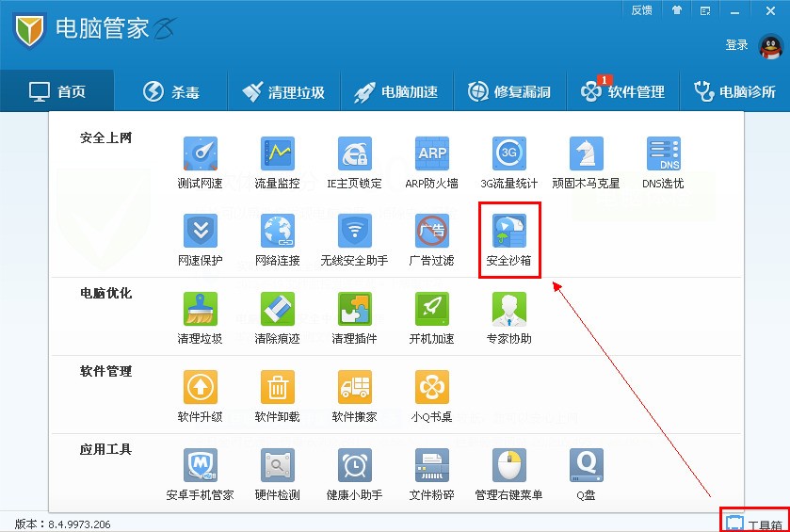Viewport: 790px width, 532px height.
Task: Switch to the 电脑诊所 PC clinic tab
Action: click(x=735, y=91)
